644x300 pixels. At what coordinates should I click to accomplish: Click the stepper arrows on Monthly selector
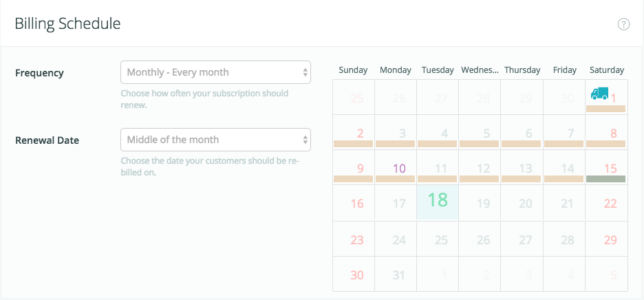click(305, 72)
